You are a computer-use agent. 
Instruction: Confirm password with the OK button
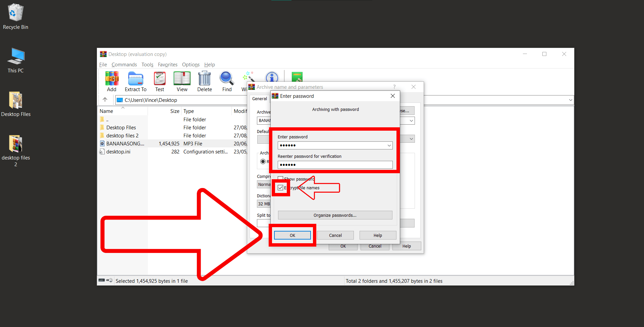point(292,235)
